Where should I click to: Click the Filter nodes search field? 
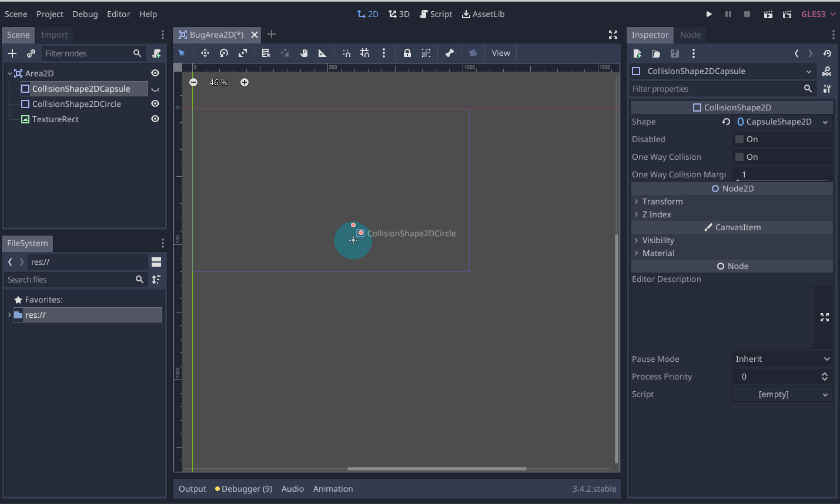click(93, 53)
